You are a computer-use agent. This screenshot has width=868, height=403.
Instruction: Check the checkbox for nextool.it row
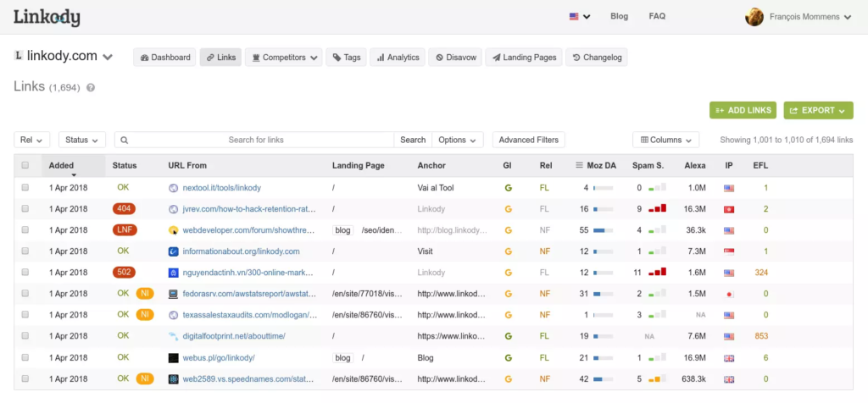[25, 188]
